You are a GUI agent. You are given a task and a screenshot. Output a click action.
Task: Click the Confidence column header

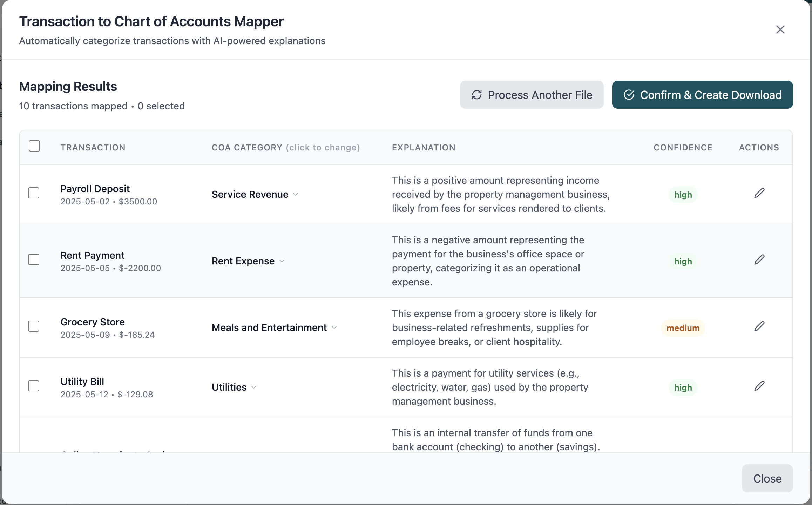click(x=683, y=148)
